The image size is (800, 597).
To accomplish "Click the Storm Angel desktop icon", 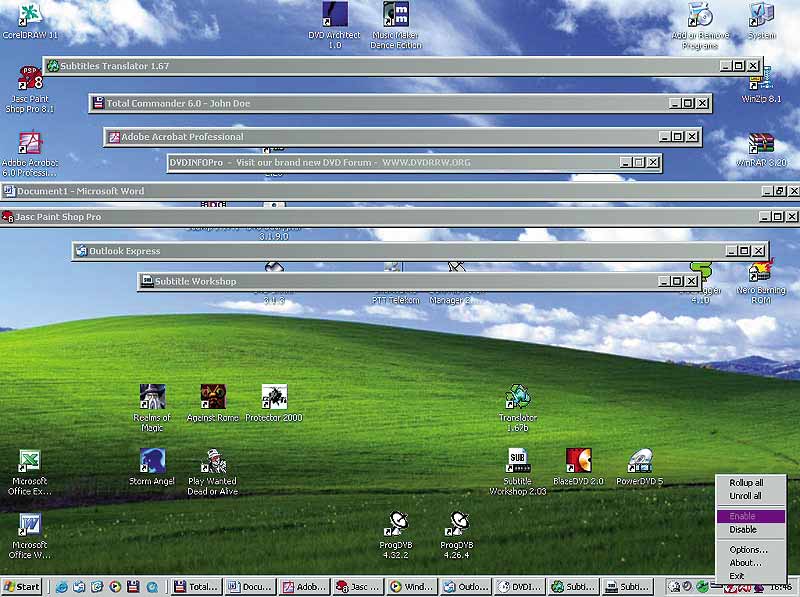I will [x=152, y=467].
